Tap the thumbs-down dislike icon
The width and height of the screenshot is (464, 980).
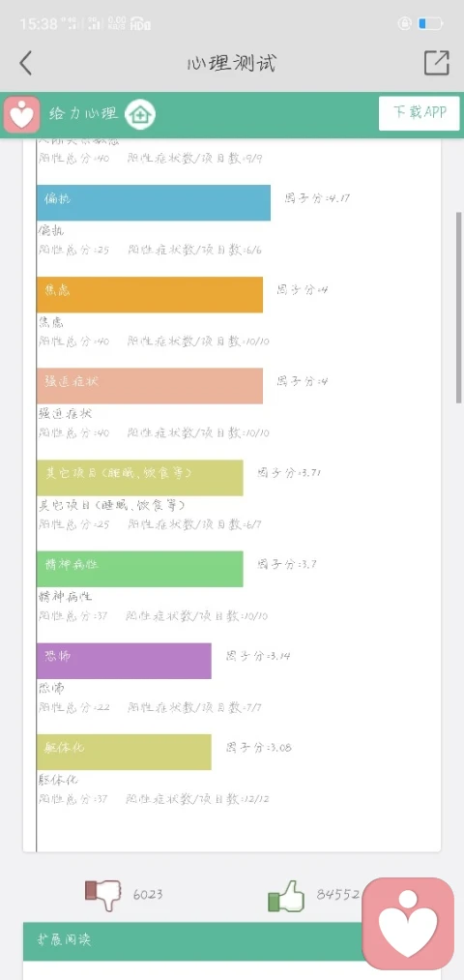102,895
